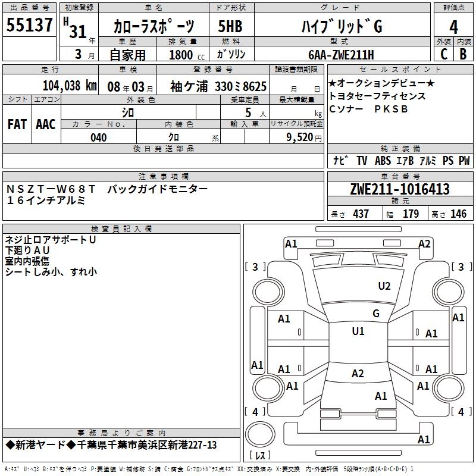Select model code 6AA-ZWE211H
476x476 pixels.
[x=341, y=55]
